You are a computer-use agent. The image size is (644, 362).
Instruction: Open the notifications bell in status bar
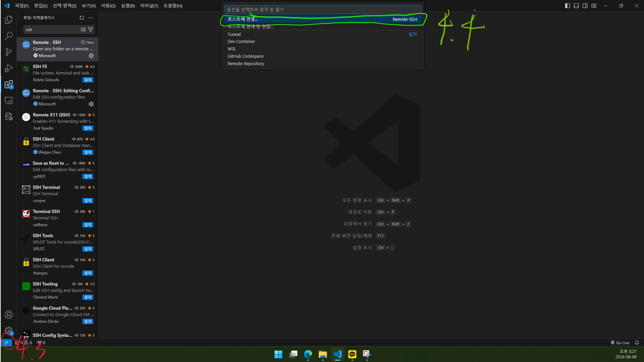click(637, 343)
